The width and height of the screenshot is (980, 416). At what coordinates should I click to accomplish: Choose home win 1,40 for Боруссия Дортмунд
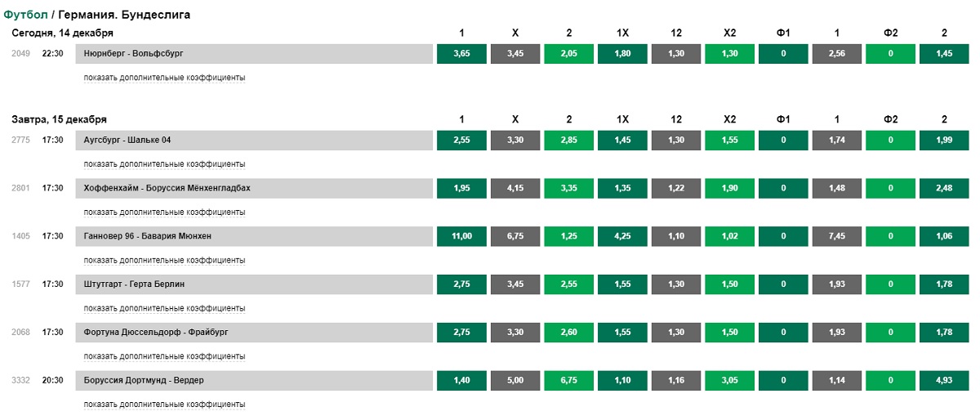(461, 381)
